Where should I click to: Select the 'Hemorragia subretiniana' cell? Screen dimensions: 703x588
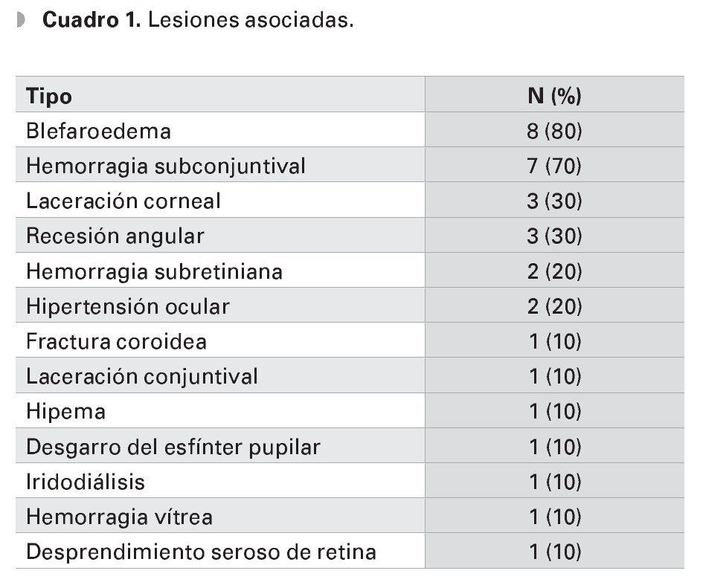(154, 272)
